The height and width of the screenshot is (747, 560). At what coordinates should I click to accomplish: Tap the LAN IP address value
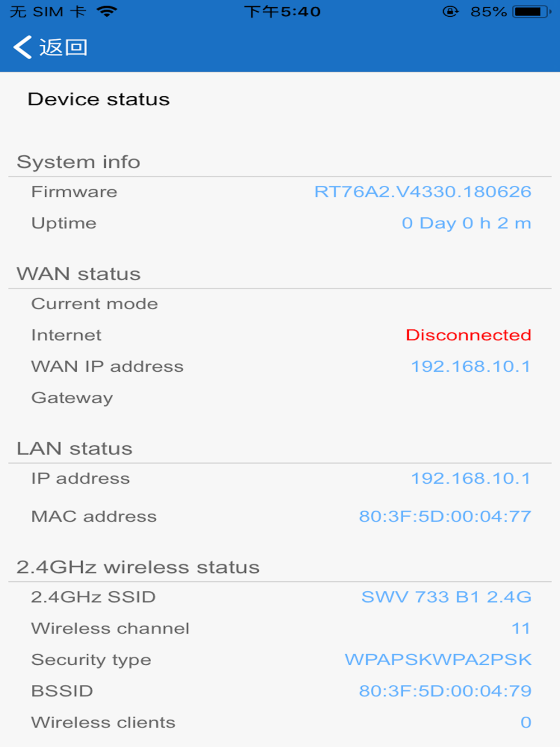[470, 478]
